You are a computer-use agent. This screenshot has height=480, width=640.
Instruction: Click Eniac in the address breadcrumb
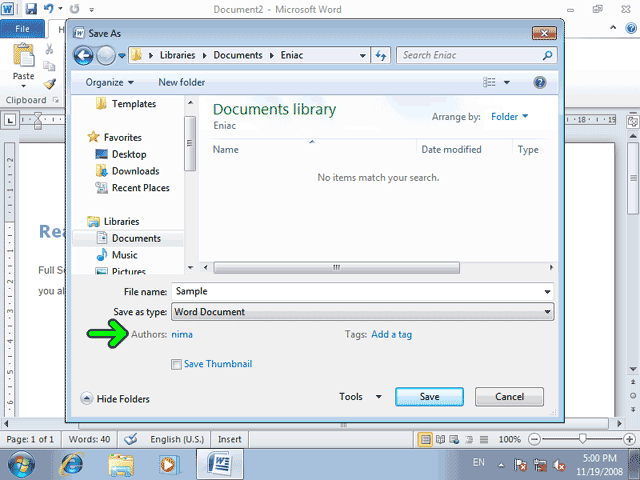(x=291, y=55)
